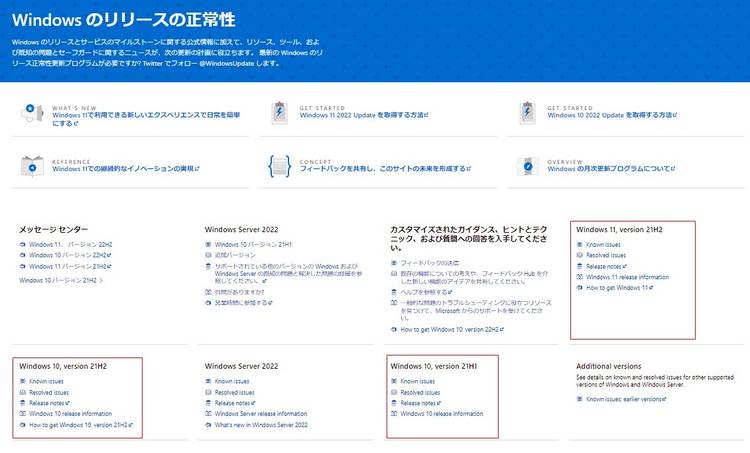Open Resolved issues under Windows 10, version 21H1
The height and width of the screenshot is (453, 750).
420,392
